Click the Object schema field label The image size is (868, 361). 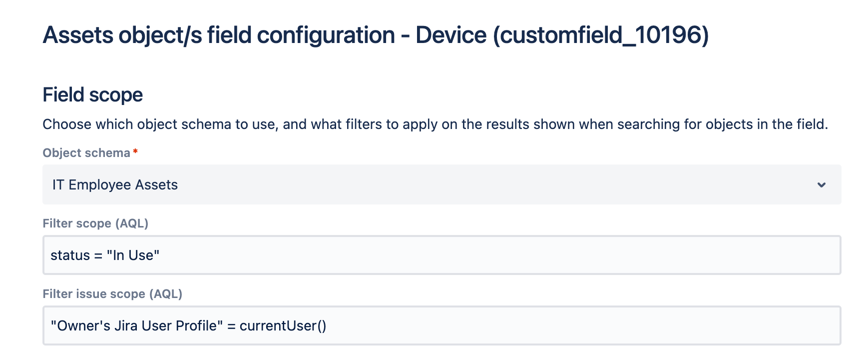(x=86, y=153)
